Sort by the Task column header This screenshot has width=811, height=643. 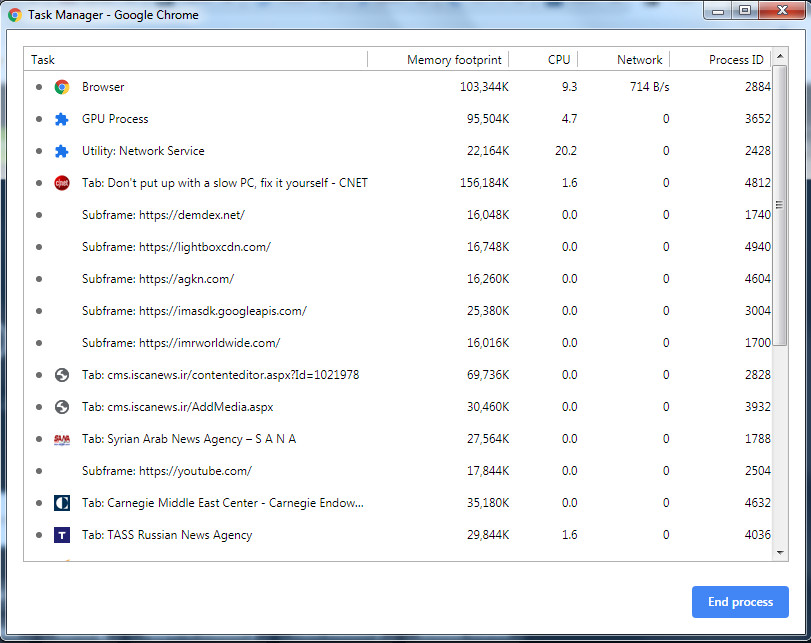pyautogui.click(x=196, y=59)
